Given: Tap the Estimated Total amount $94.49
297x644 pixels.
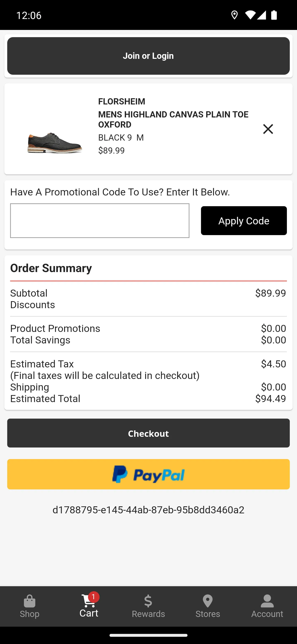Looking at the screenshot, I should 270,399.
